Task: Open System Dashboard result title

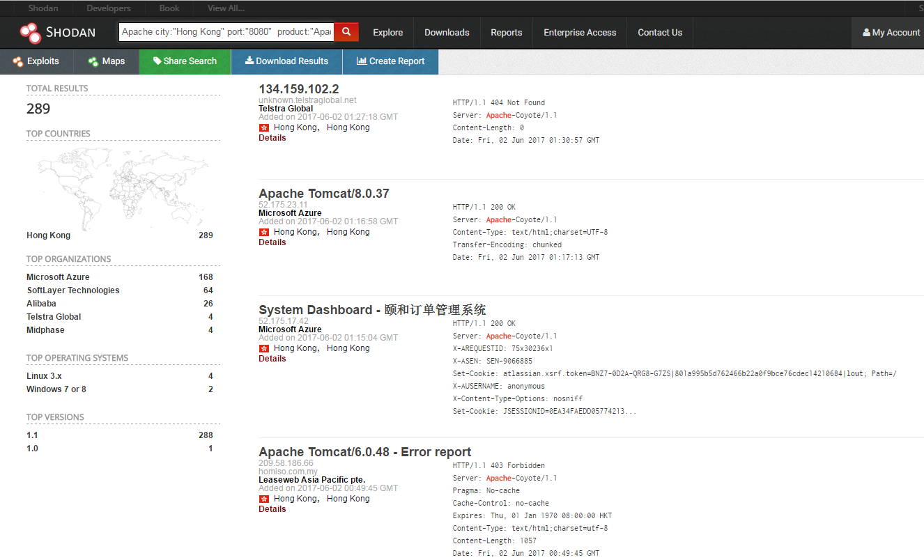Action: 372,310
